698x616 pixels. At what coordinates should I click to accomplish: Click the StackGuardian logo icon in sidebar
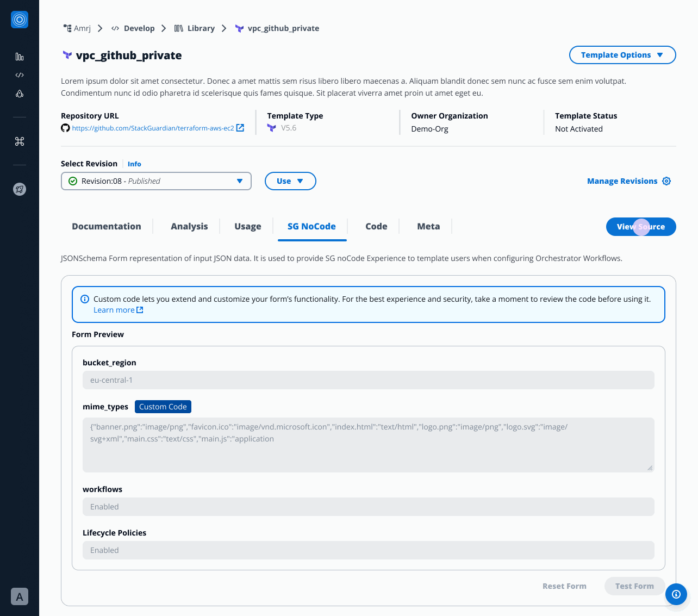tap(20, 20)
